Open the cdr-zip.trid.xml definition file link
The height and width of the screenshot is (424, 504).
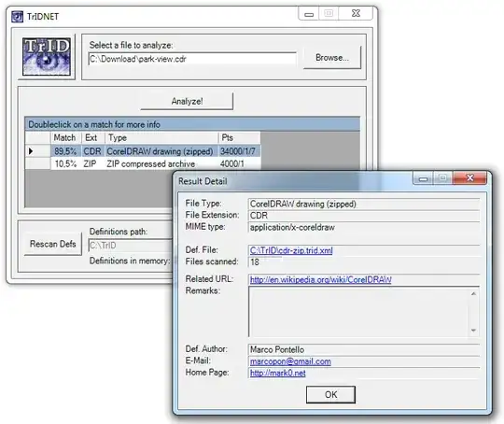click(291, 250)
